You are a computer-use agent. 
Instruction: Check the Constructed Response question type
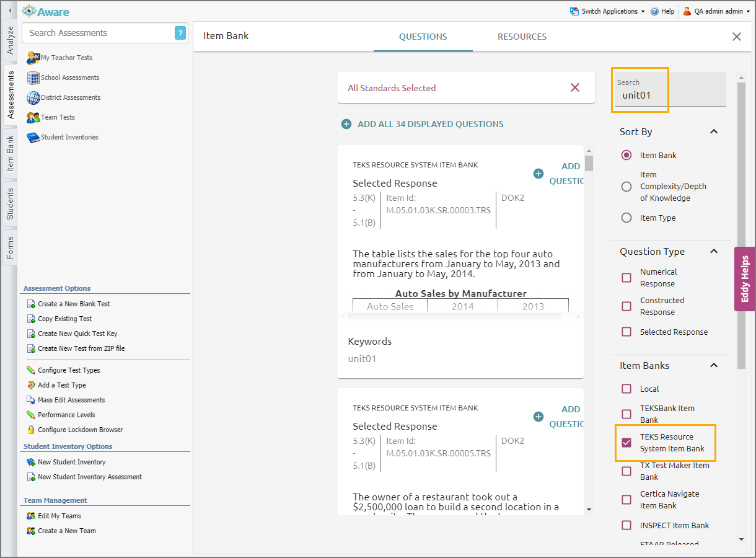coord(626,306)
